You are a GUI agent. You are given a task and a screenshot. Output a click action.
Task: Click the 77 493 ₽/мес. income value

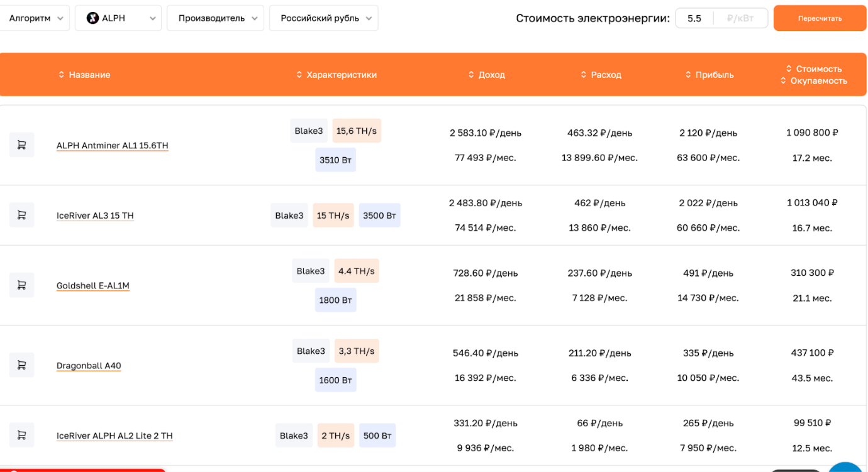click(x=486, y=158)
